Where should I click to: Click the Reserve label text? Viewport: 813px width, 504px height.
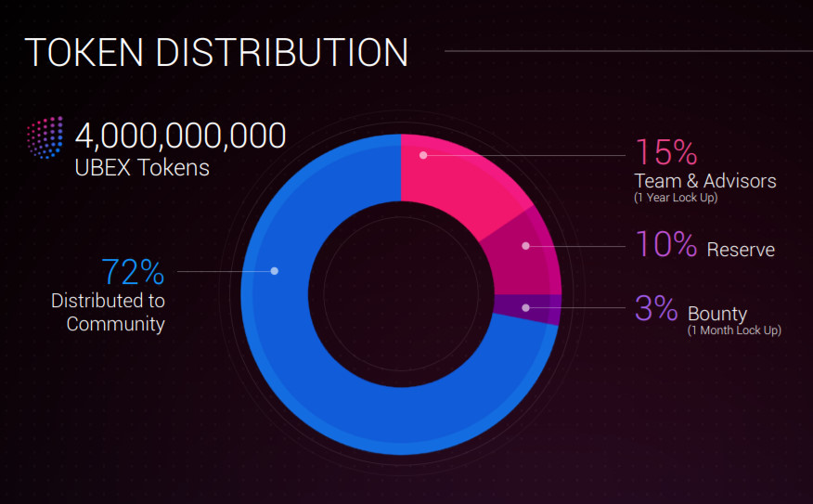point(741,250)
